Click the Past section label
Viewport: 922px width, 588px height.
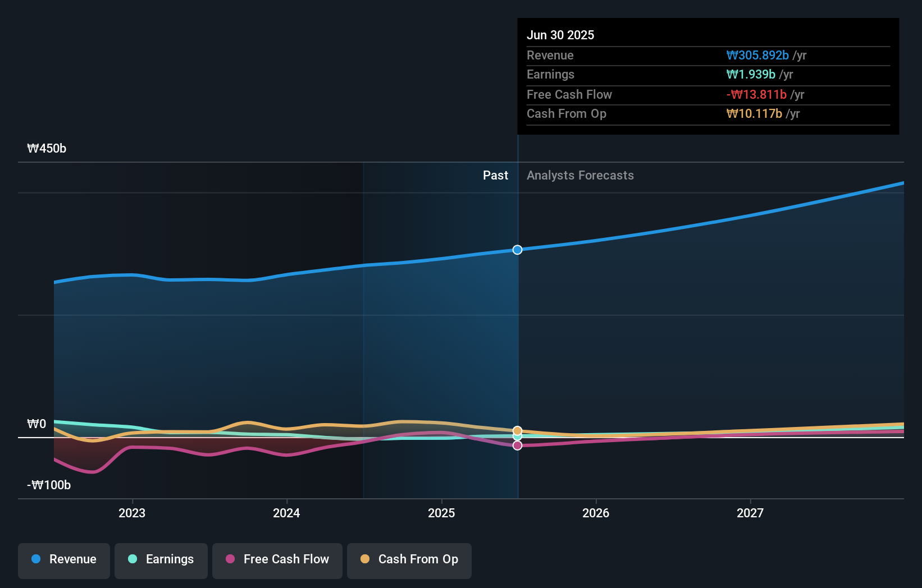click(495, 176)
